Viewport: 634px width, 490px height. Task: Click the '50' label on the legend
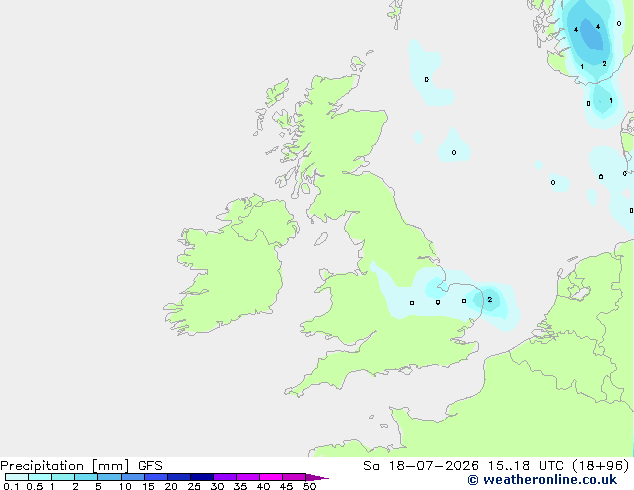[x=310, y=486]
